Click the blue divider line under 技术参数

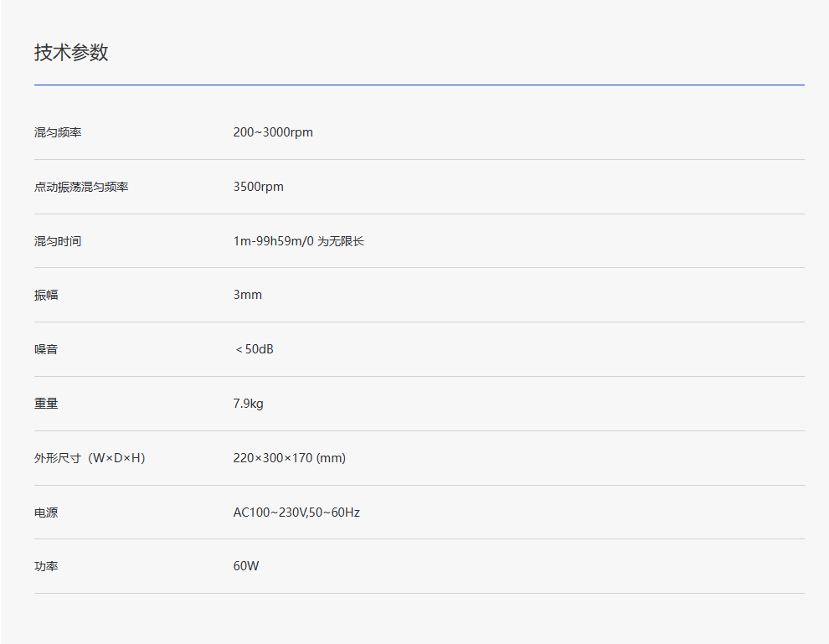pos(420,85)
